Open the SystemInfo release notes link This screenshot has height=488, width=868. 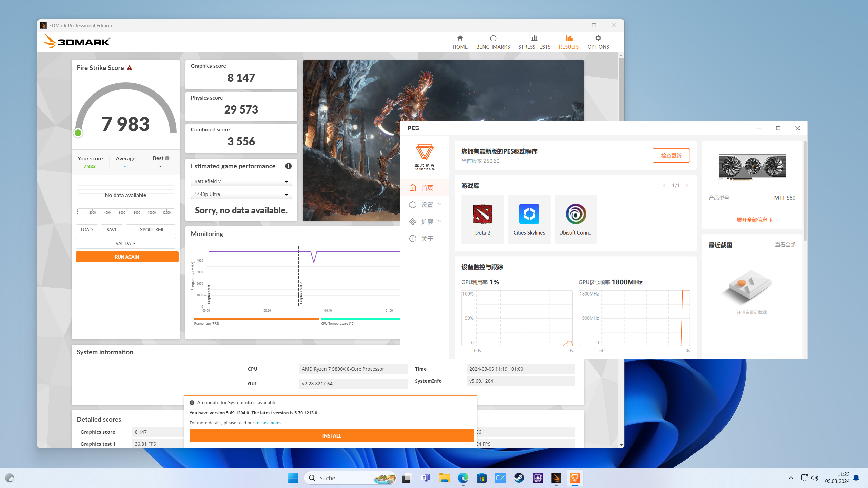(x=268, y=423)
